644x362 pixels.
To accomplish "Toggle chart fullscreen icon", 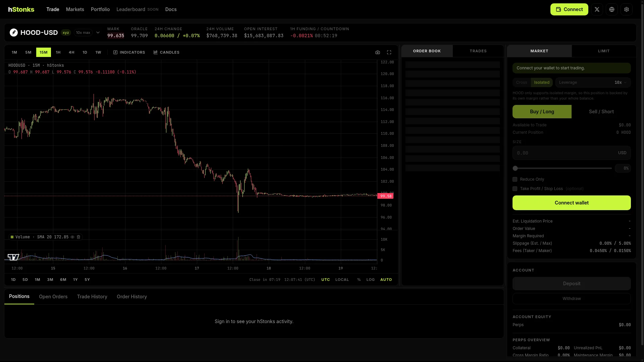I will coord(389,52).
